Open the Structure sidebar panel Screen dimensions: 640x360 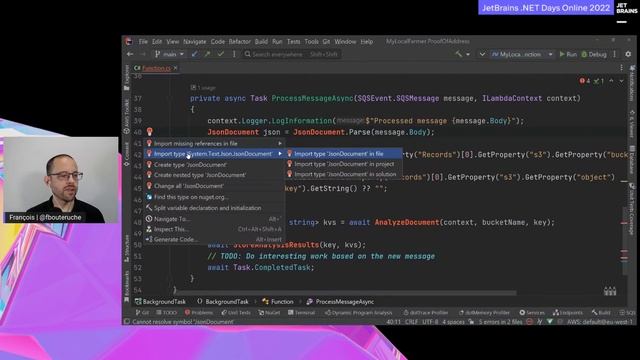[127, 248]
